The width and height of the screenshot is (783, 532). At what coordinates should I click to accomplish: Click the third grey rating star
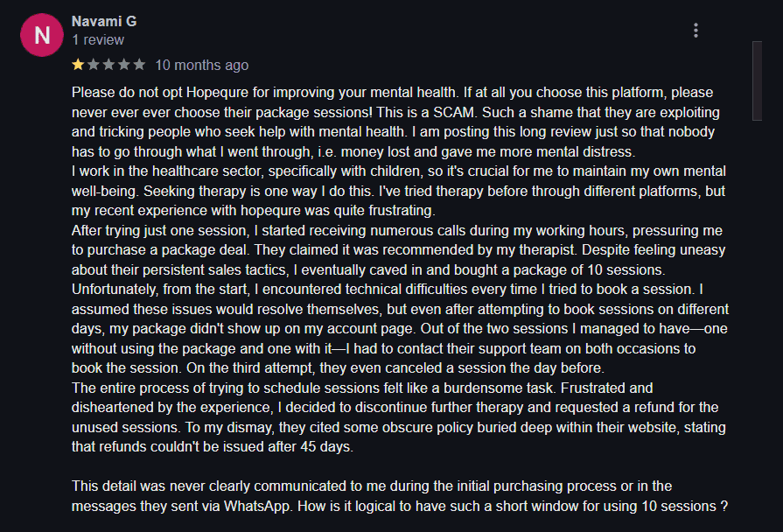108,65
